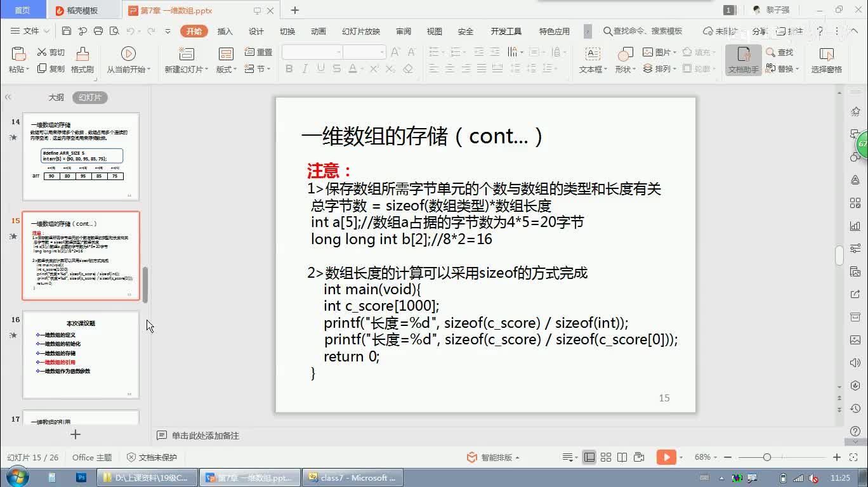Screen dimensions: 868x487
Task: Toggle normal view button in status bar
Action: click(x=589, y=457)
